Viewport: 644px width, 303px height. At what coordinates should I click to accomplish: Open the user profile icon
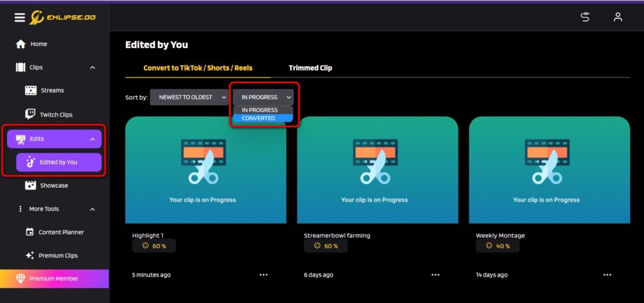(618, 17)
